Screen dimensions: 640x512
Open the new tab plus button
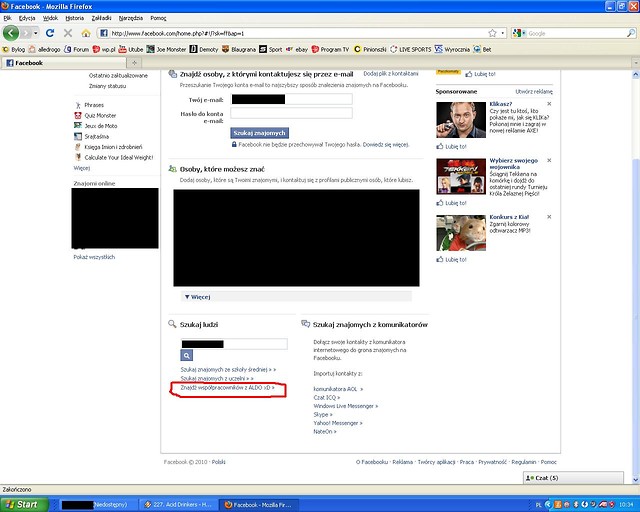click(134, 62)
